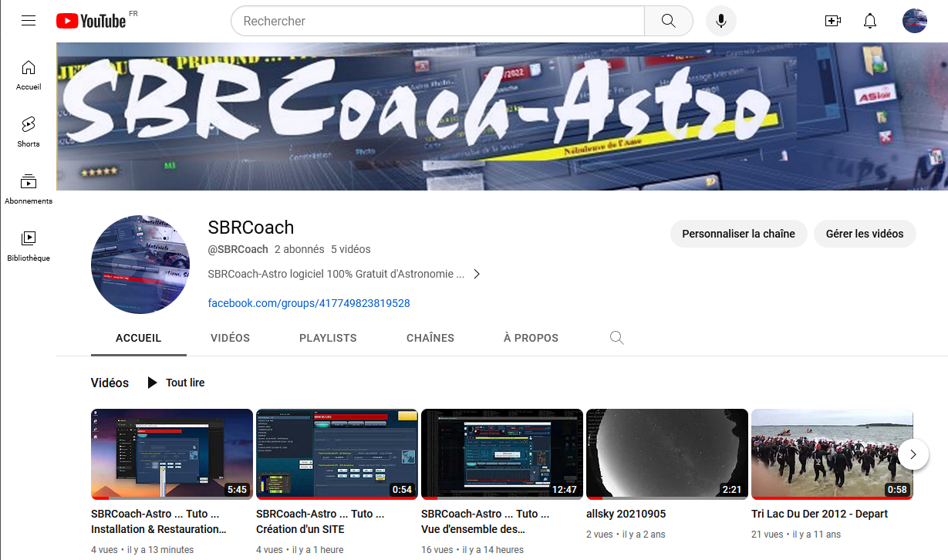This screenshot has height=560, width=948.
Task: Click the '2 abonnés' text
Action: click(299, 249)
